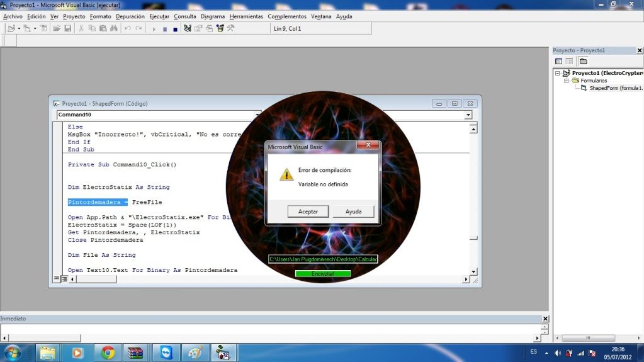The height and width of the screenshot is (362, 644).
Task: Open Google Chrome from the taskbar
Action: 108,353
